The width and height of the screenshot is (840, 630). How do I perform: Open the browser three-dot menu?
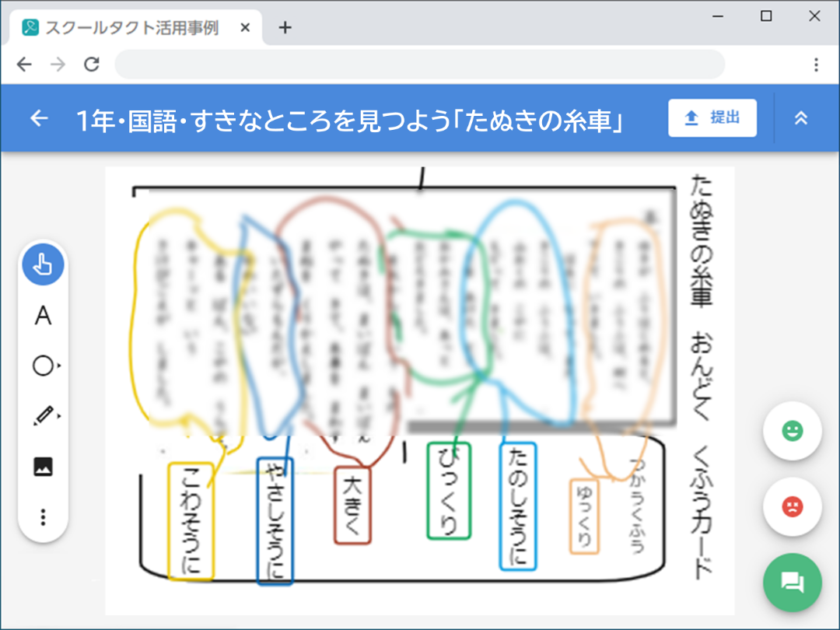click(x=816, y=65)
